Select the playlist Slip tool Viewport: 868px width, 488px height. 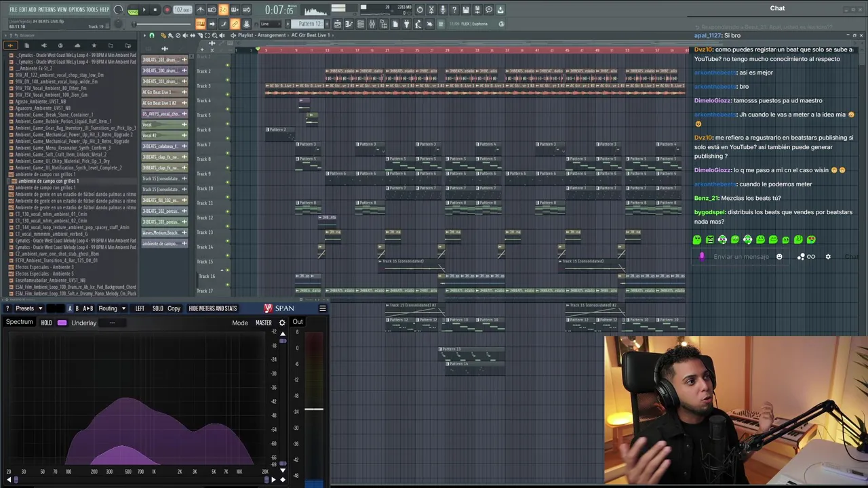193,35
